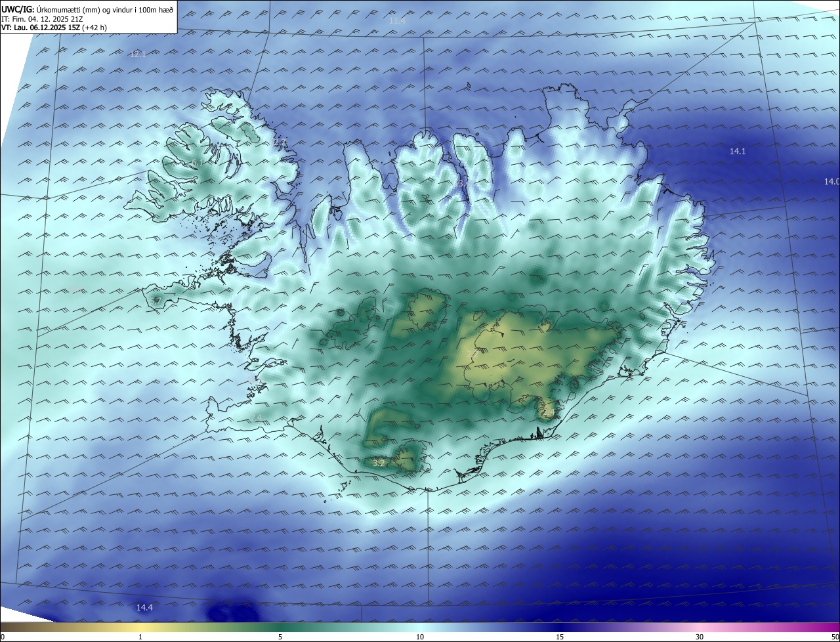Select the 14.0 value label
The height and width of the screenshot is (642, 840).
coord(831,181)
